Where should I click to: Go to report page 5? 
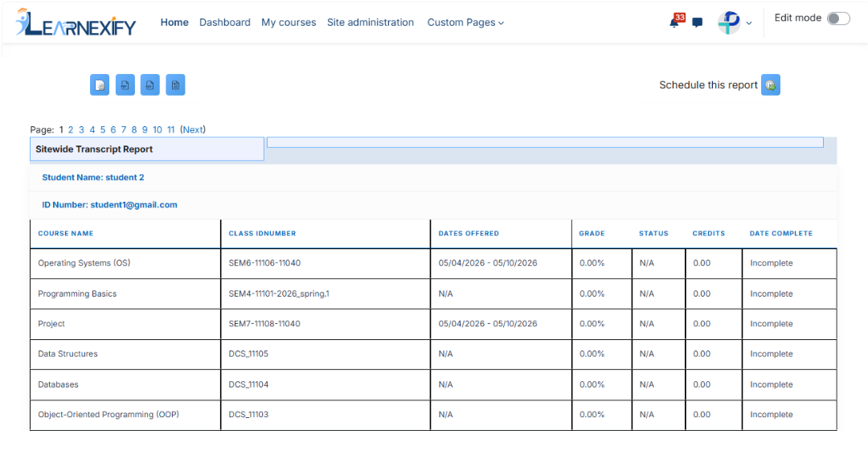click(102, 129)
